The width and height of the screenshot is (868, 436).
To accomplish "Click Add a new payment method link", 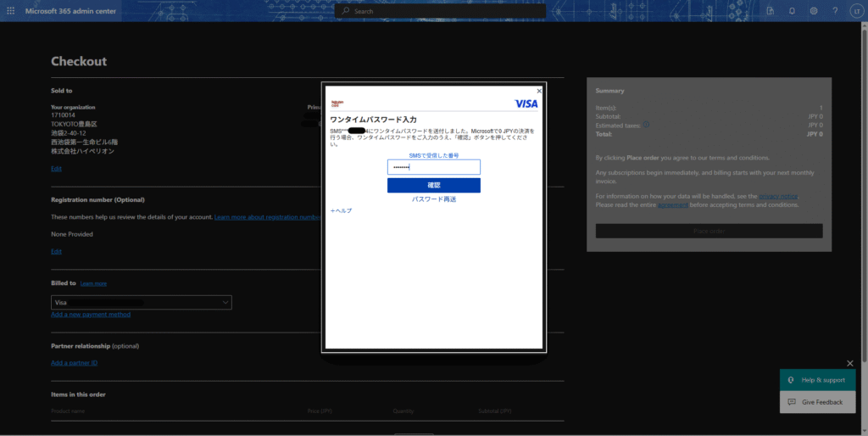I will point(91,315).
